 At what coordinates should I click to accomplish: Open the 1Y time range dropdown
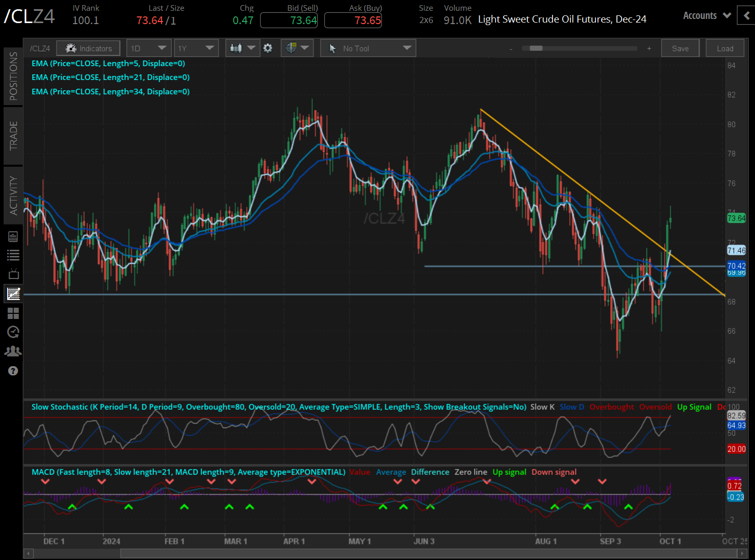point(196,48)
